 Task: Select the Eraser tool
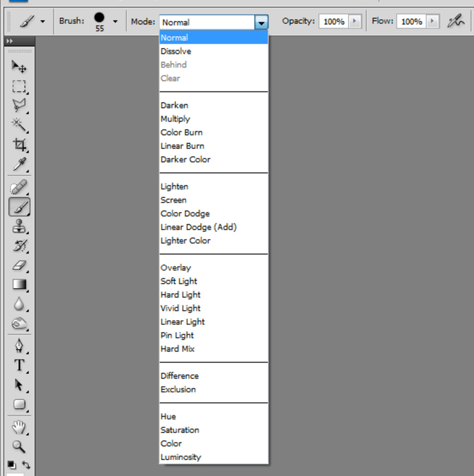pos(19,265)
